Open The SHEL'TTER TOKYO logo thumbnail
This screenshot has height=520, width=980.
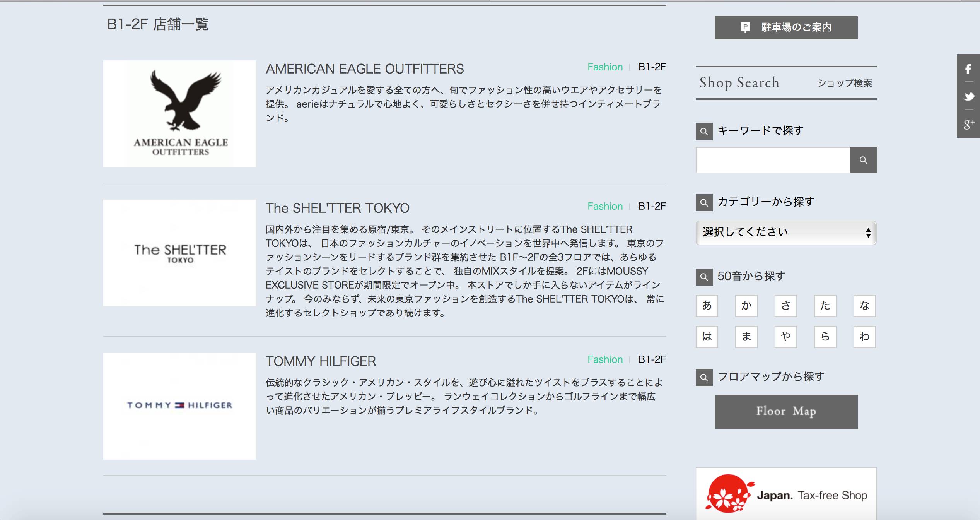point(179,253)
